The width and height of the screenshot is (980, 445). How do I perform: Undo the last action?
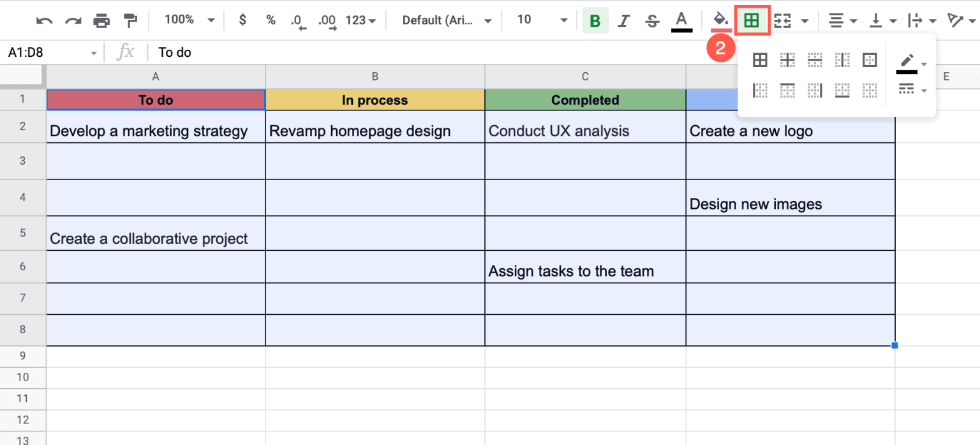pyautogui.click(x=43, y=20)
